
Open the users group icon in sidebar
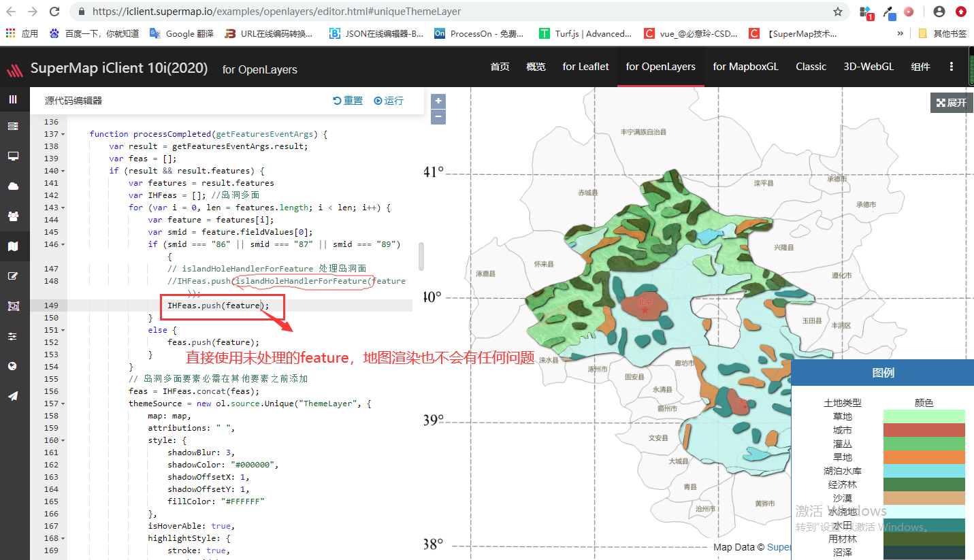click(13, 216)
